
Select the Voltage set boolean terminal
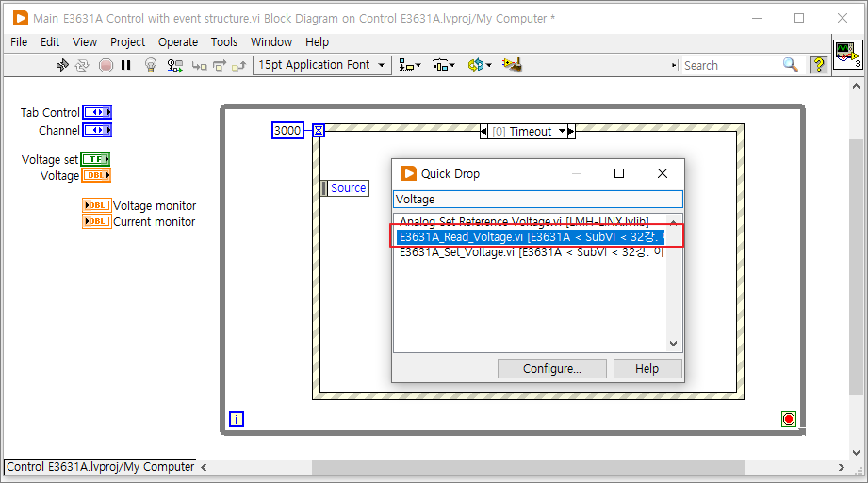pos(95,159)
